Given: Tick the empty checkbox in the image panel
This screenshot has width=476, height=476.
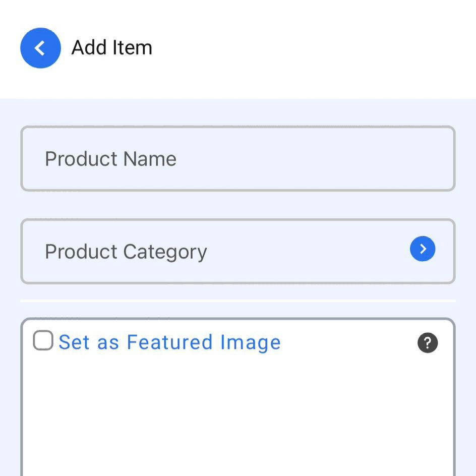Looking at the screenshot, I should (43, 340).
